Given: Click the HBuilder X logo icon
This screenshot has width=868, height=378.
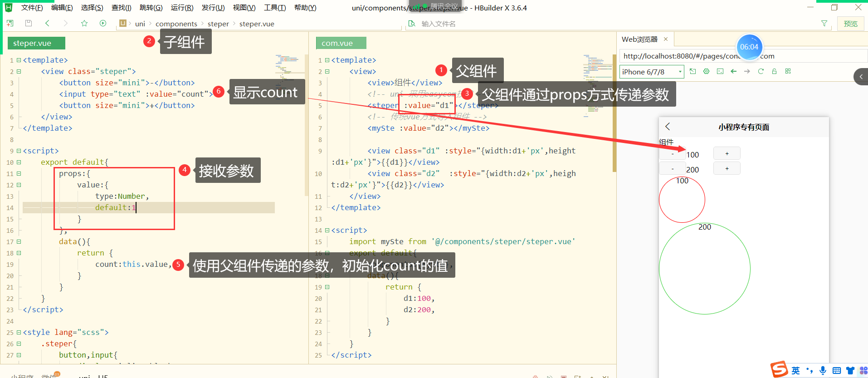Looking at the screenshot, I should (x=8, y=7).
